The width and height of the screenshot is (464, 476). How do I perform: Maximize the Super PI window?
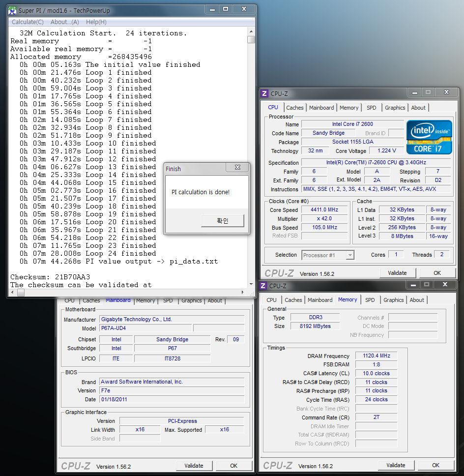click(x=226, y=9)
